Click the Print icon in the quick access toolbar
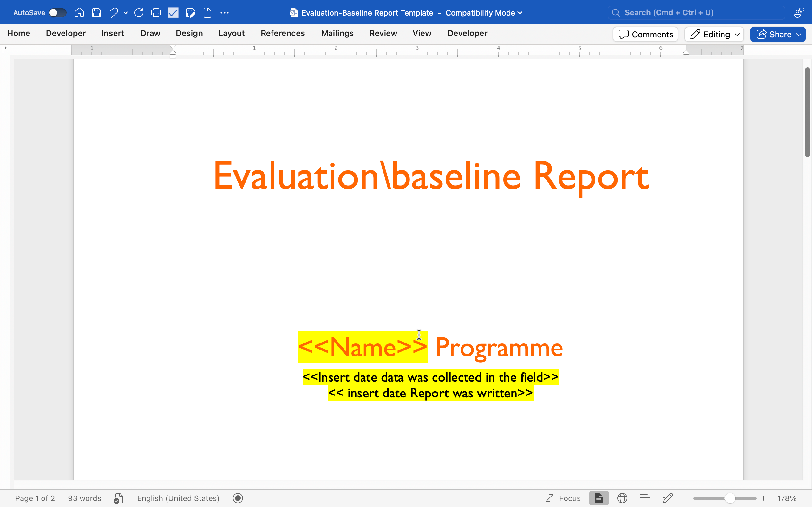Image resolution: width=812 pixels, height=507 pixels. pos(156,13)
